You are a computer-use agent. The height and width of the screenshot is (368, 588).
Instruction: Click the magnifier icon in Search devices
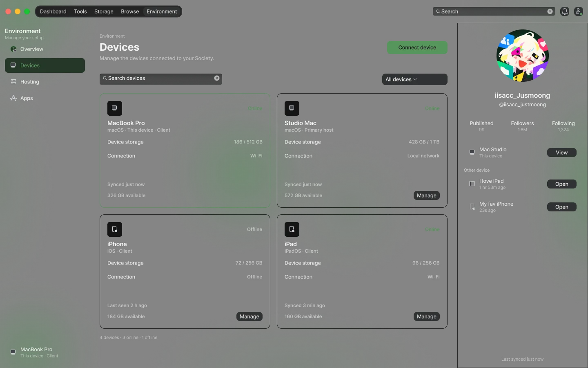[x=105, y=78]
